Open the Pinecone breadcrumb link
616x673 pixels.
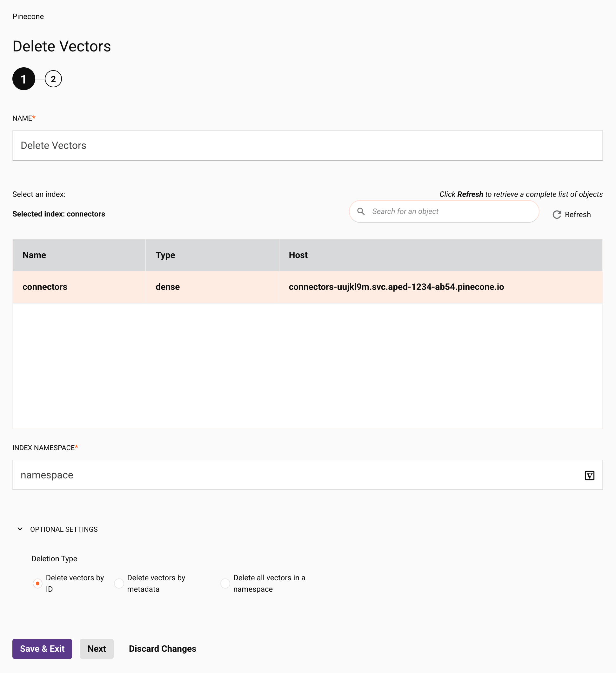pyautogui.click(x=28, y=17)
